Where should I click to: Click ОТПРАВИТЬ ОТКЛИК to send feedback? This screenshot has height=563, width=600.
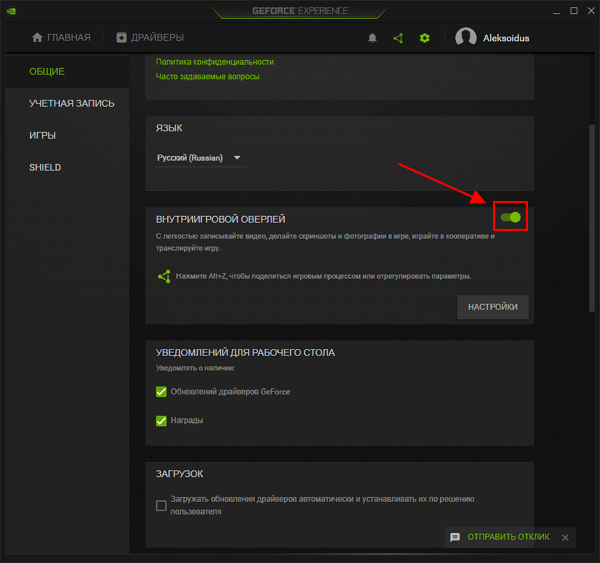(x=508, y=537)
